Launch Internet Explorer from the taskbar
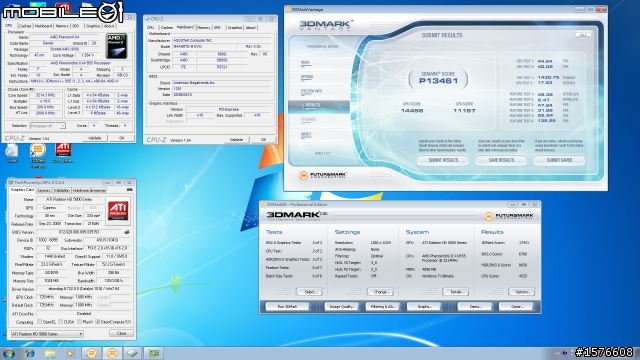Viewport: 640px width, 360px height. point(30,353)
